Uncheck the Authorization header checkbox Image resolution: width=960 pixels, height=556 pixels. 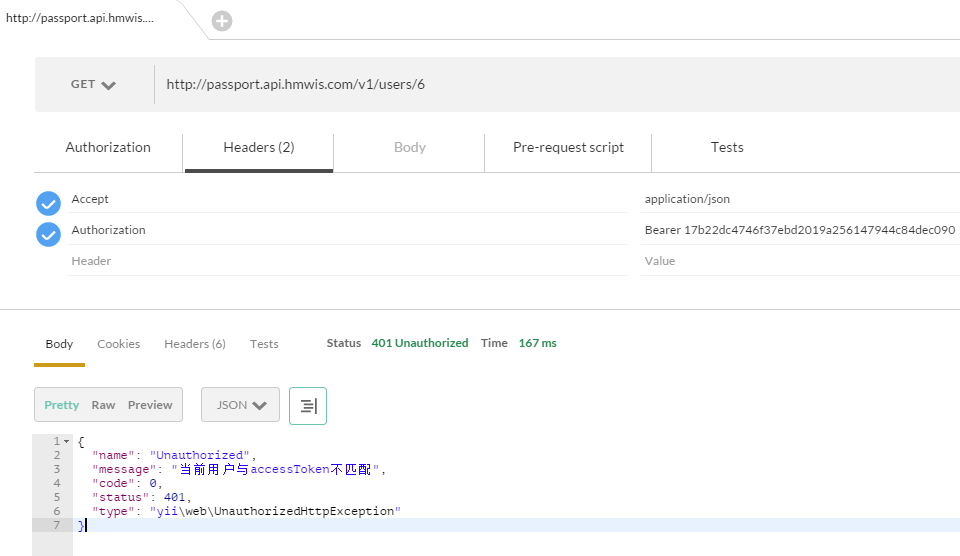coord(48,235)
